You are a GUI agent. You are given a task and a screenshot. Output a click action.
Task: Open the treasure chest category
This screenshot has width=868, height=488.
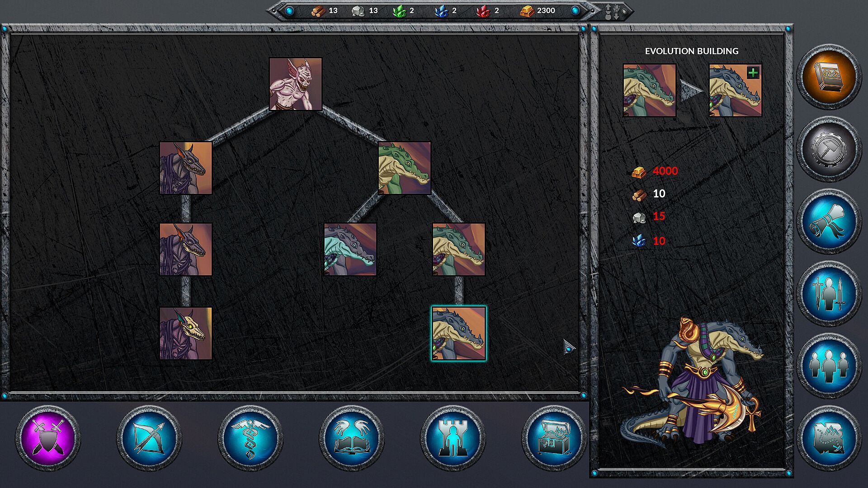(554, 437)
